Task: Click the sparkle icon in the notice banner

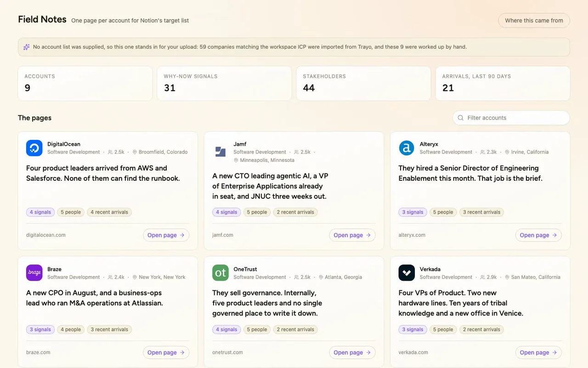Action: [27, 47]
